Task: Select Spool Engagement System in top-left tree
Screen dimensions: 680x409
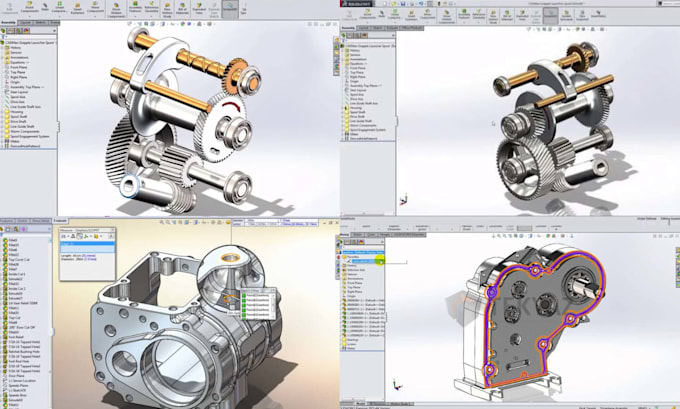Action: [x=29, y=137]
